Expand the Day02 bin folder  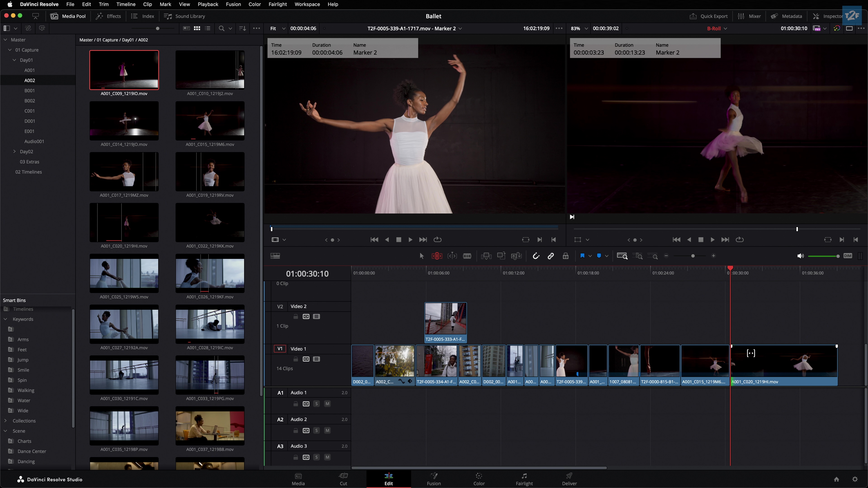pyautogui.click(x=14, y=152)
